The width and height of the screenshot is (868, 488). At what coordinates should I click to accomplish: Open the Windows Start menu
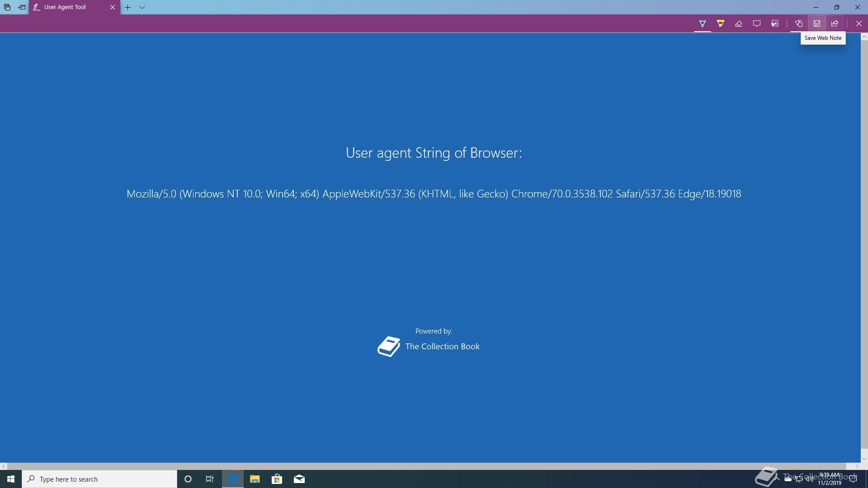(11, 479)
